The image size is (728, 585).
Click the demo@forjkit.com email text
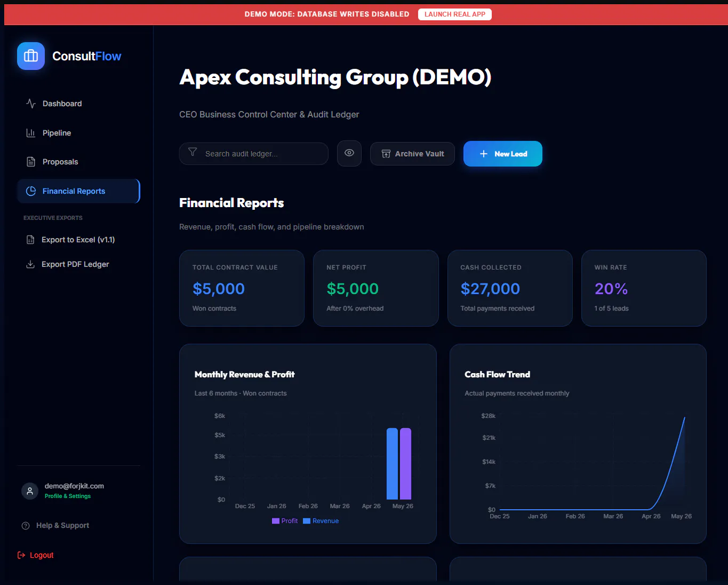coord(74,486)
